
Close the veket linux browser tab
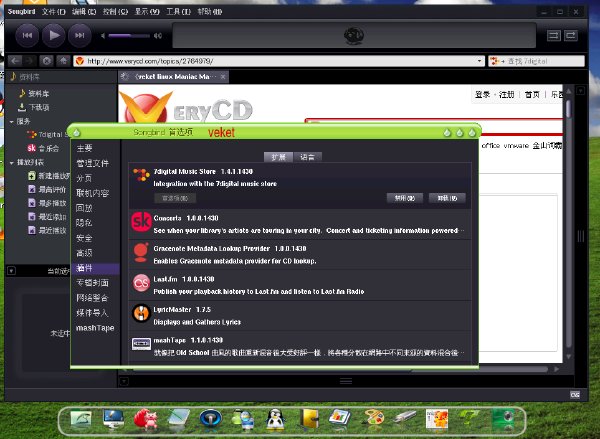tap(223, 77)
